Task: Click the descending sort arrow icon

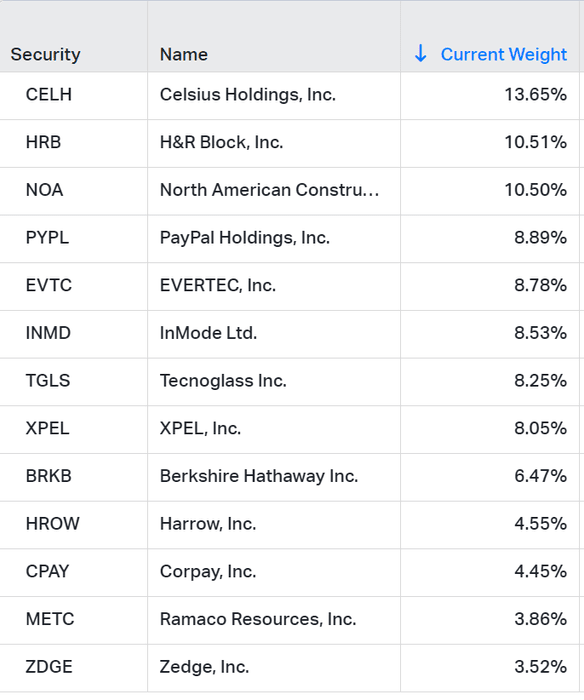Action: coord(420,54)
